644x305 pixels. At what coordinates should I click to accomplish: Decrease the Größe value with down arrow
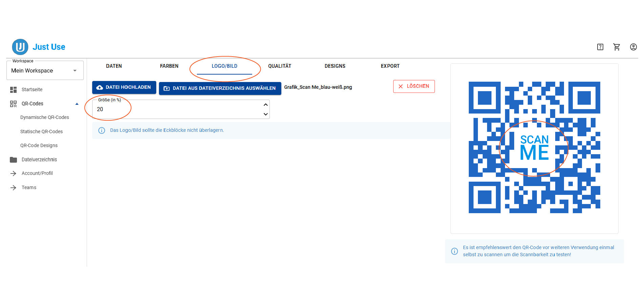pyautogui.click(x=266, y=114)
